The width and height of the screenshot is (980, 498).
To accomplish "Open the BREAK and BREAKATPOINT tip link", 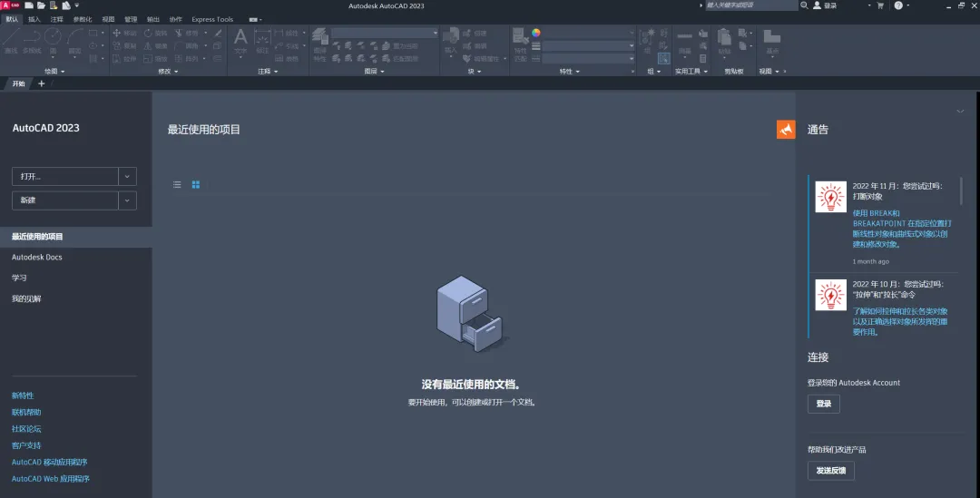I will point(902,229).
